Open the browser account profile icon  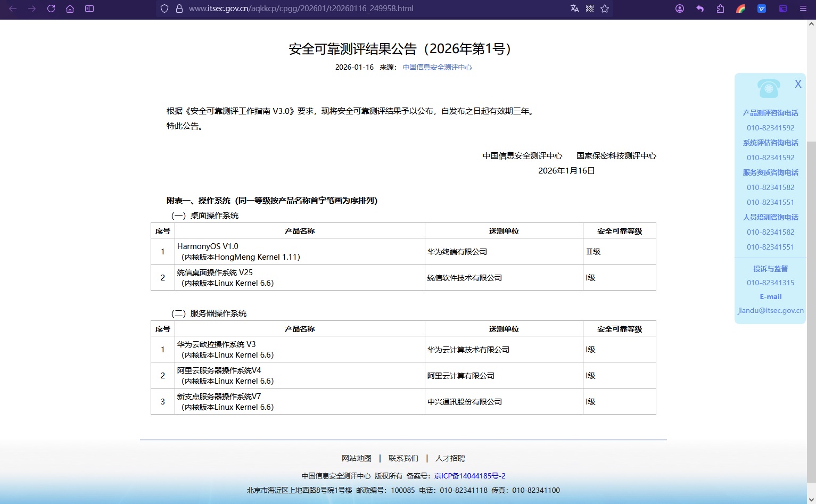(x=680, y=9)
